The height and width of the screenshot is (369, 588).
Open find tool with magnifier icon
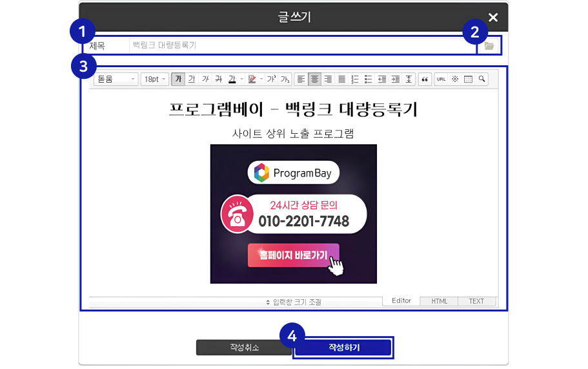point(482,79)
